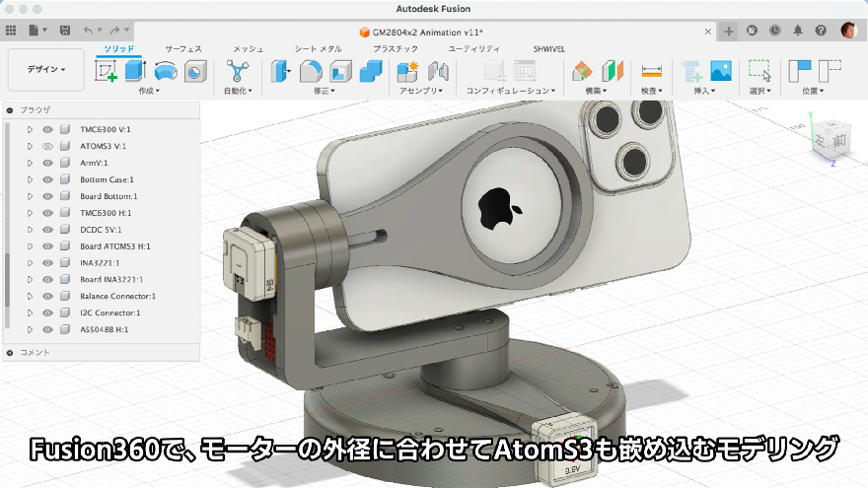Viewport: 868px width, 488px height.
Task: Expand the Balance Connector:1 node
Action: coord(30,296)
